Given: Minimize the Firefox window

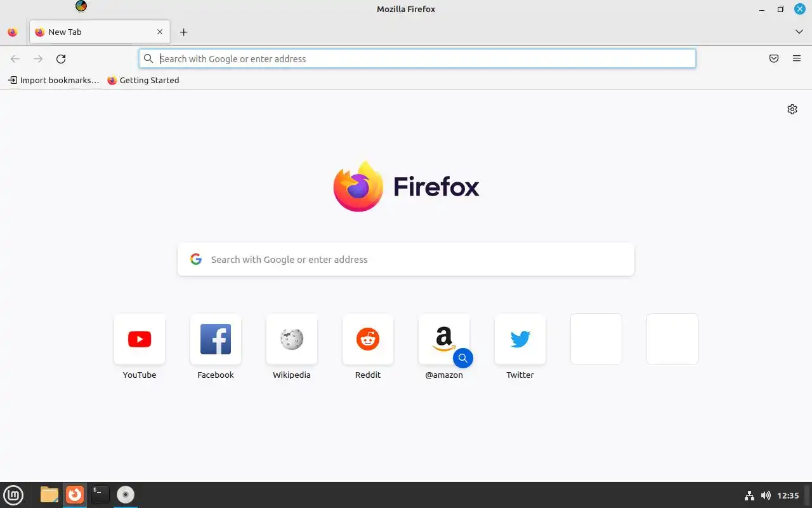Looking at the screenshot, I should tap(762, 10).
